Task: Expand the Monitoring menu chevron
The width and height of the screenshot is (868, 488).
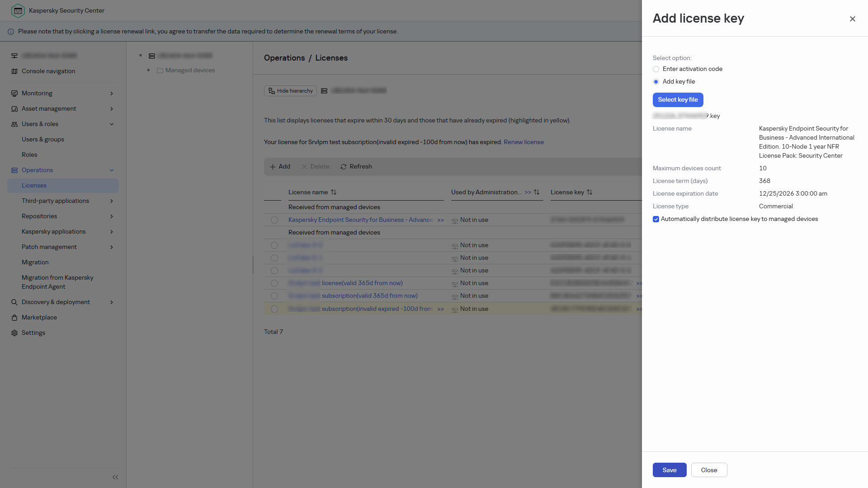Action: pos(112,94)
